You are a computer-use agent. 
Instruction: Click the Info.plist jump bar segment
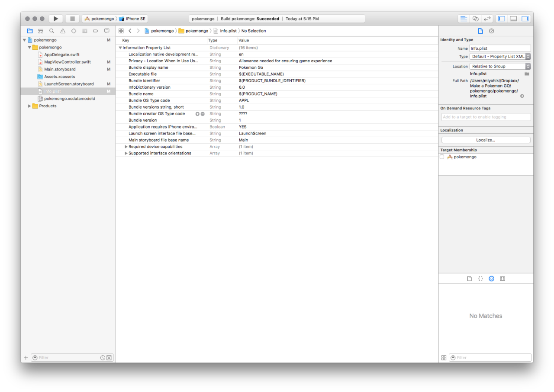225,31
